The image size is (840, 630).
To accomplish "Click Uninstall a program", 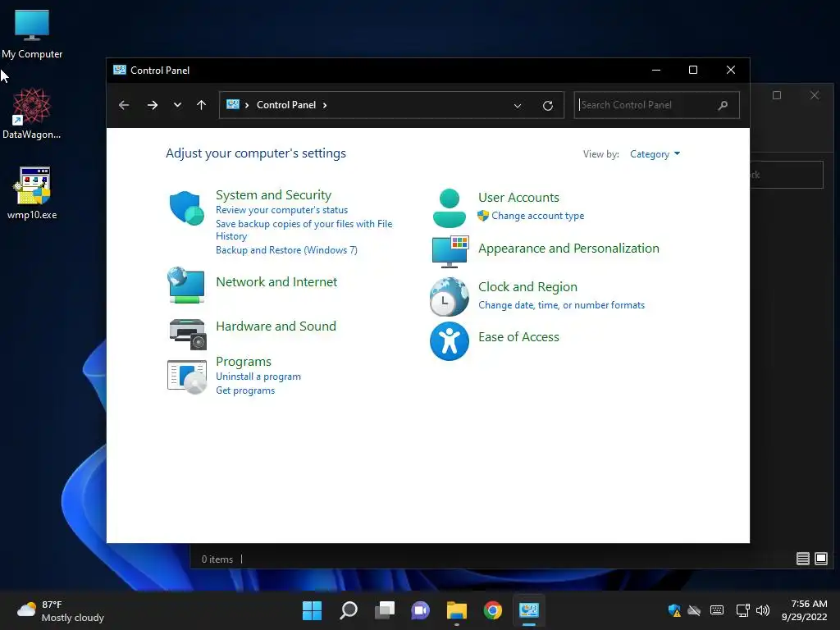I will tap(258, 377).
